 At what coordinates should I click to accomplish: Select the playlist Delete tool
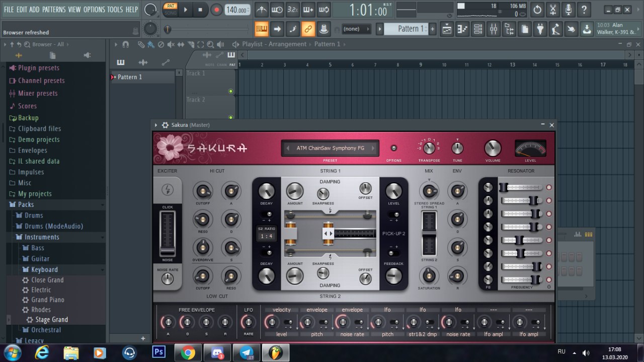point(161,44)
